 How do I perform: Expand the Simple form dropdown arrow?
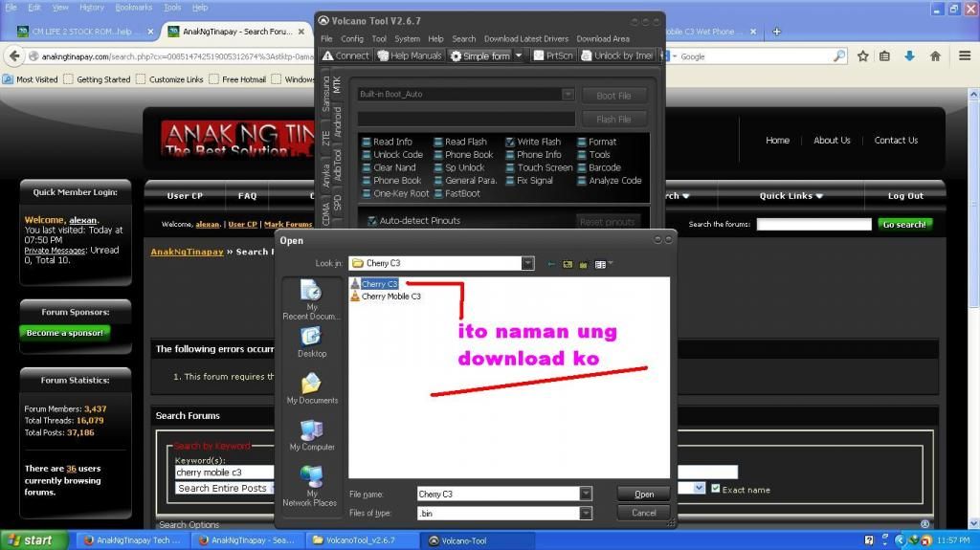coord(519,55)
